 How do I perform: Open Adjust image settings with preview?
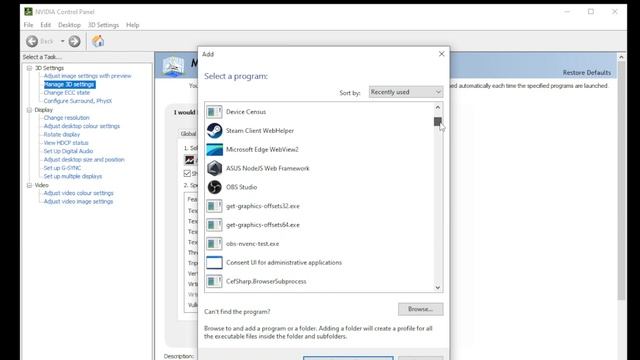click(87, 76)
